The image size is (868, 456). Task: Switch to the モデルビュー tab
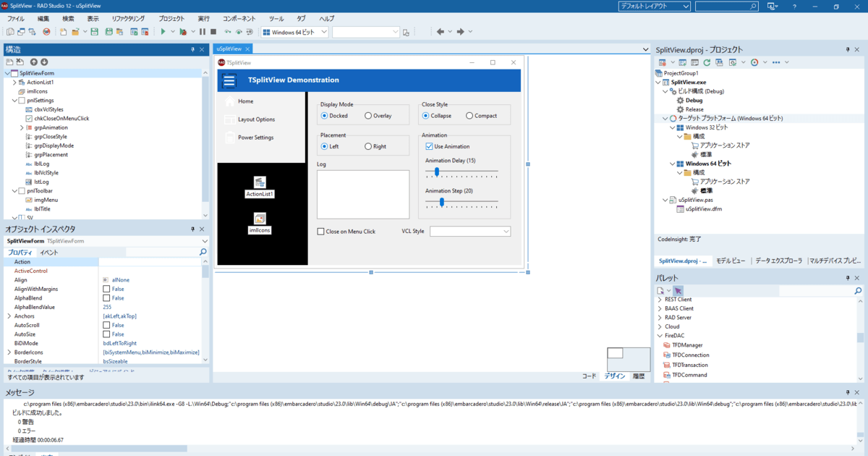point(731,261)
